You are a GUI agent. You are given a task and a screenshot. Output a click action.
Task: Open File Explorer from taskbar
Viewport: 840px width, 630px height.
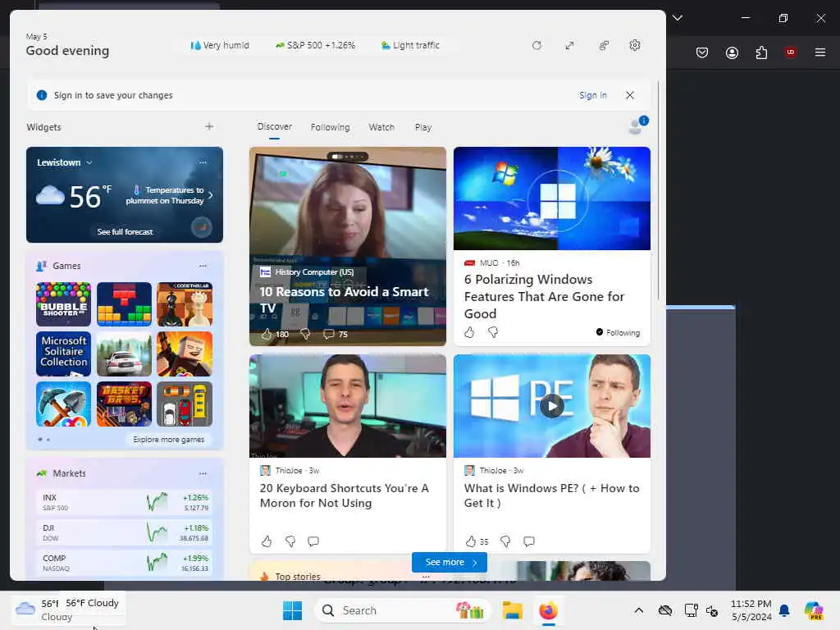click(512, 610)
